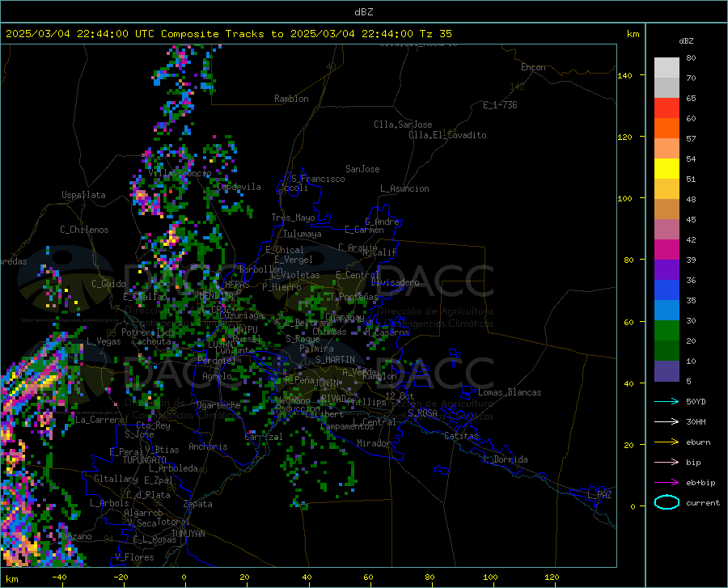
Task: Click the S_MARTIN map label
Action: 335,360
